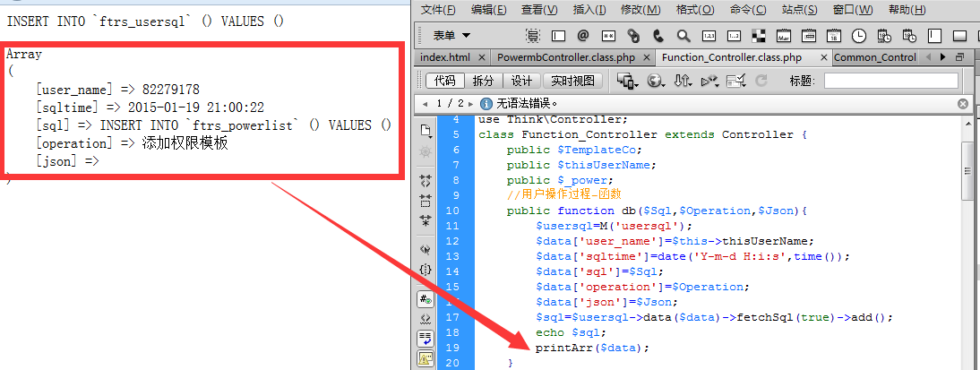
Task: Go to next message in info bar
Action: point(470,103)
